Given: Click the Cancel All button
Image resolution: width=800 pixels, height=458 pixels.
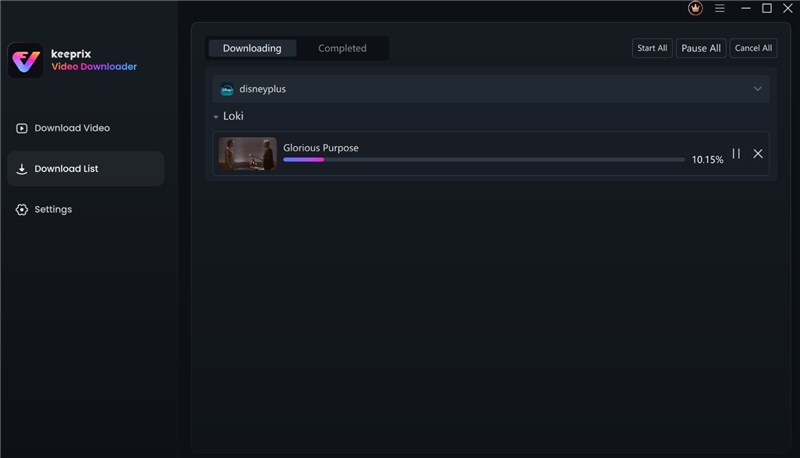Looking at the screenshot, I should coord(753,48).
